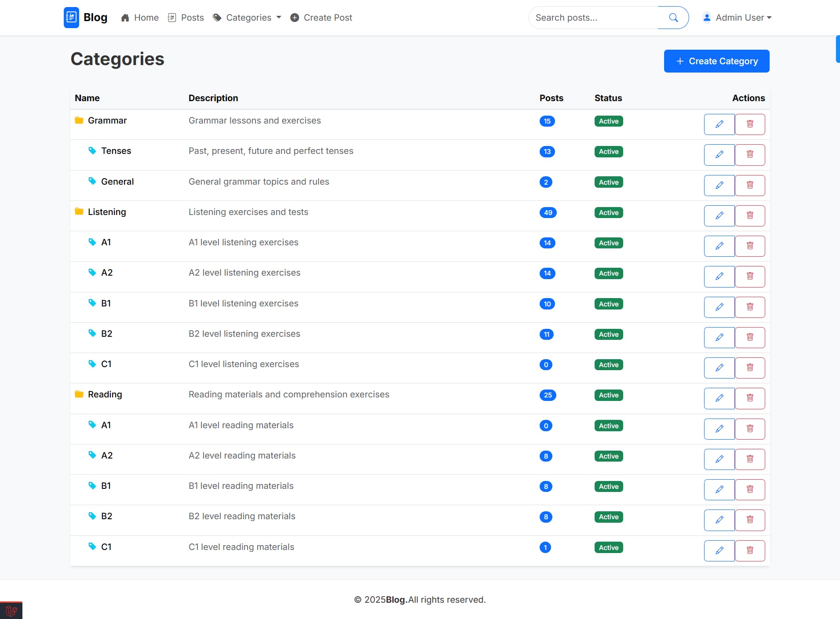Click the search magnifier icon
840x619 pixels.
673,18
